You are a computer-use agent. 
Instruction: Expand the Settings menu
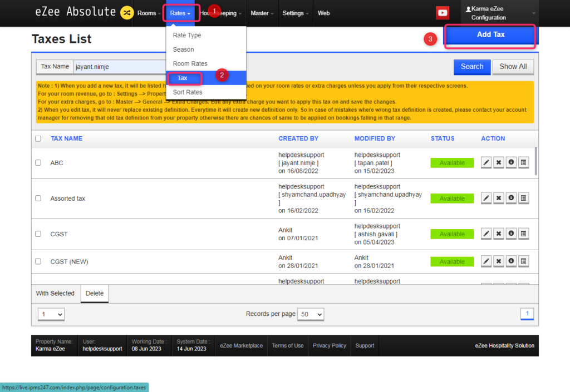pyautogui.click(x=295, y=13)
